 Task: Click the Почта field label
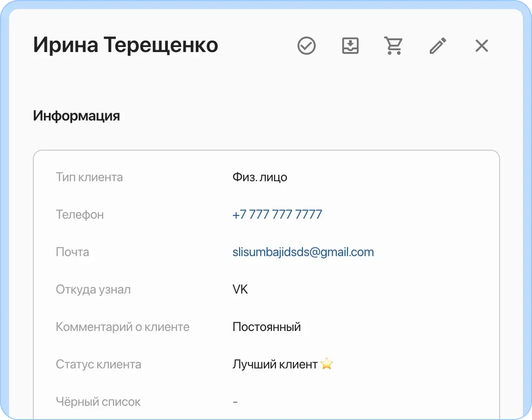click(73, 252)
